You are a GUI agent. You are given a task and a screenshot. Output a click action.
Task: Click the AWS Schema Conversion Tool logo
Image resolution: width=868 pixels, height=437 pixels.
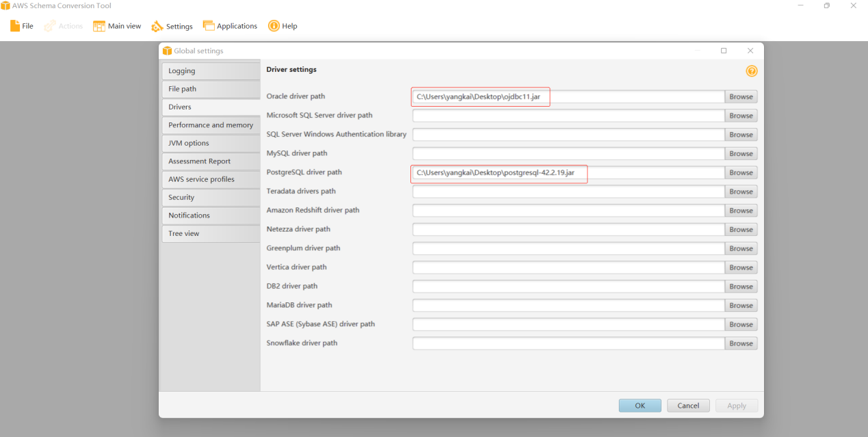(6, 5)
